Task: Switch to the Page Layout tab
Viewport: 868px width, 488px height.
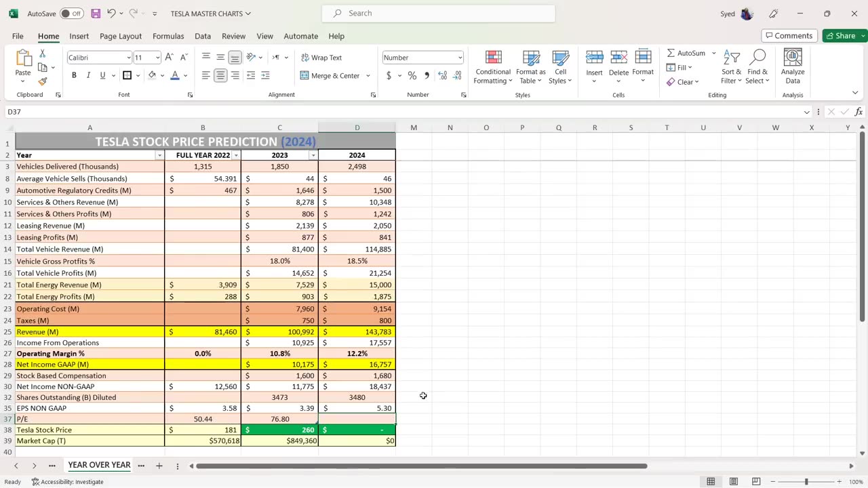Action: (x=121, y=36)
